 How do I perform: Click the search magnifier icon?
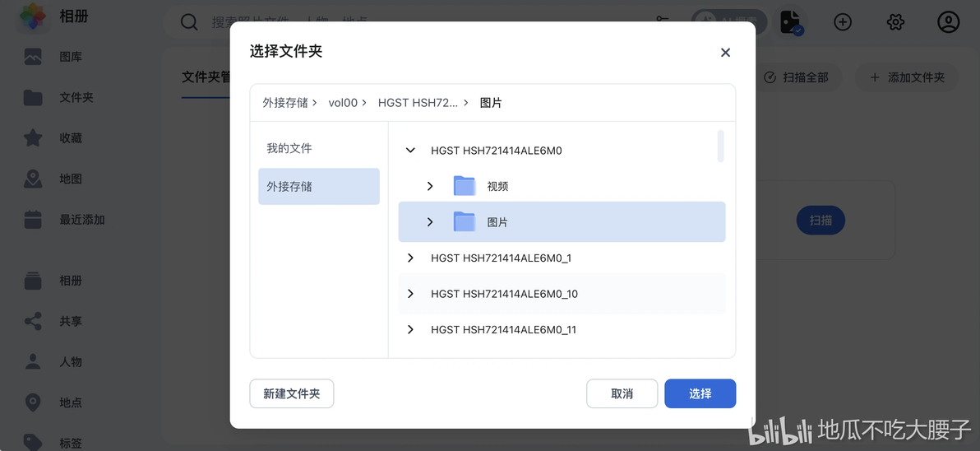189,22
